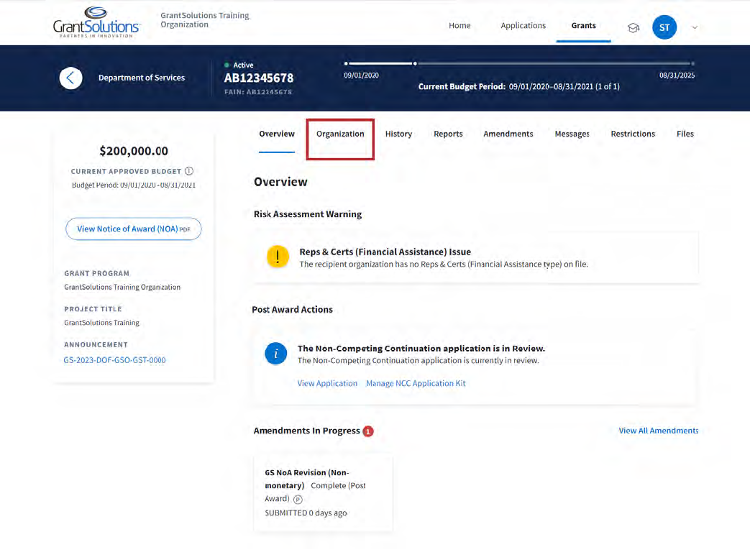Click the ST user avatar
Screen dimensions: 750x560
pos(664,27)
